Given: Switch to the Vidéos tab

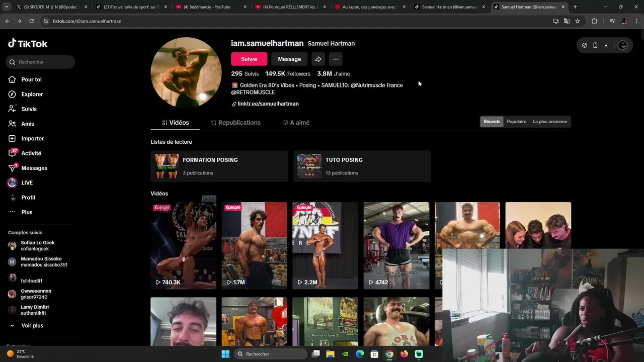Looking at the screenshot, I should pyautogui.click(x=175, y=123).
